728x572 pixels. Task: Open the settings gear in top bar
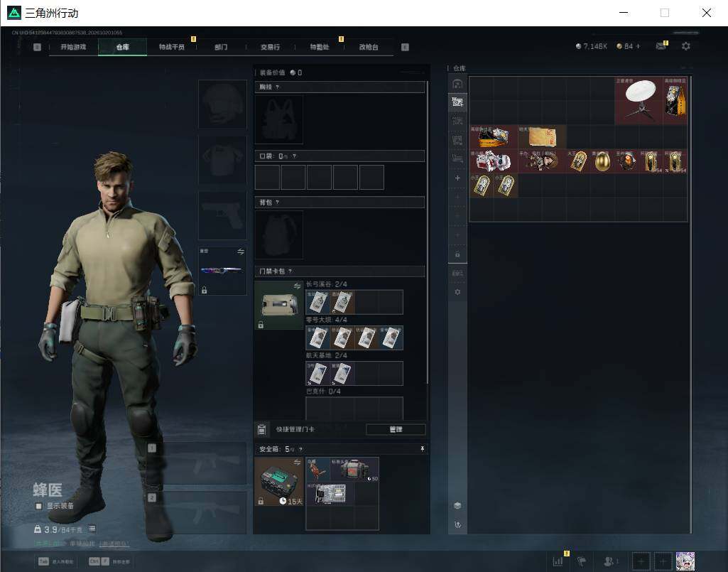point(686,46)
